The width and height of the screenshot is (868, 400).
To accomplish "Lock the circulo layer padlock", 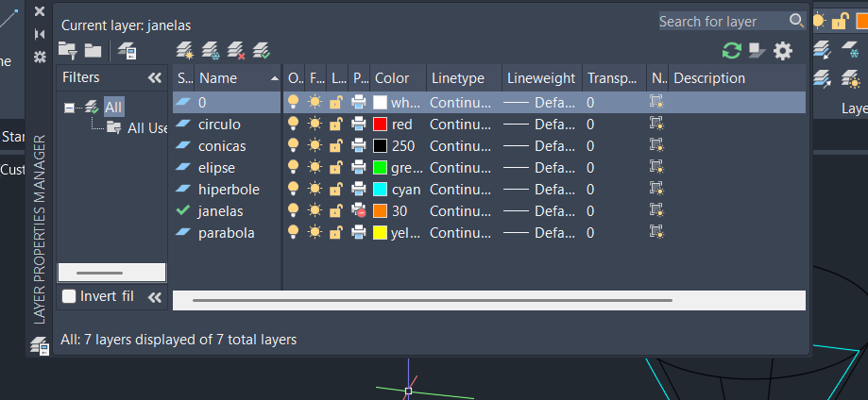I will 336,124.
